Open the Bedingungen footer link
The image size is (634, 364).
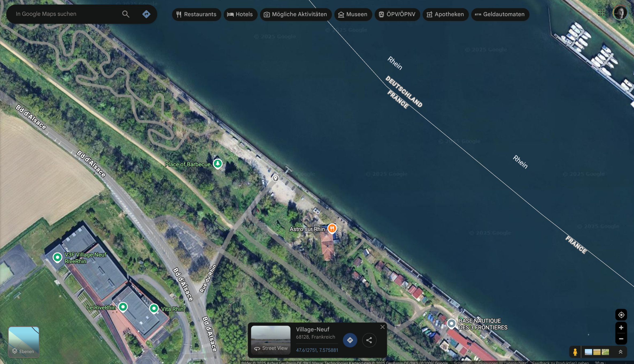(x=486, y=362)
